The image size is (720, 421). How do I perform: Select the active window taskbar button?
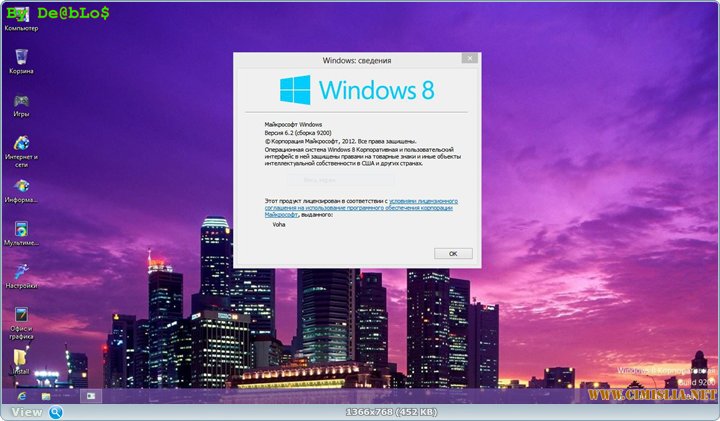pos(91,396)
